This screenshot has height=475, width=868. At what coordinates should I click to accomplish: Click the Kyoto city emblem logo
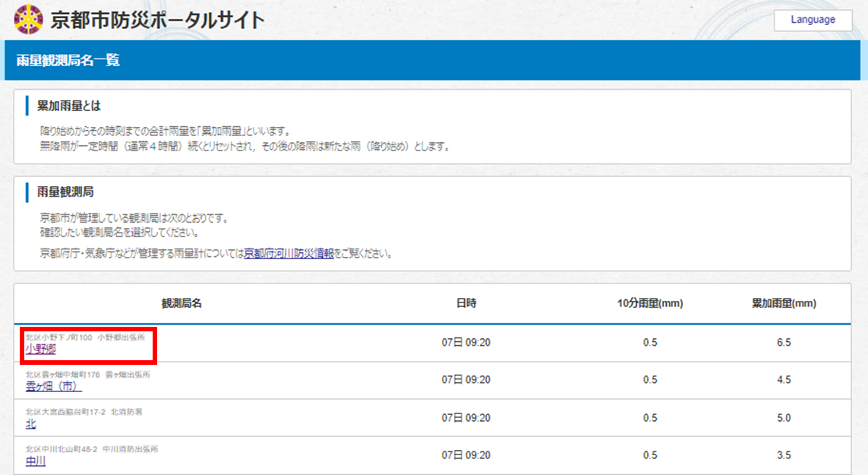29,20
